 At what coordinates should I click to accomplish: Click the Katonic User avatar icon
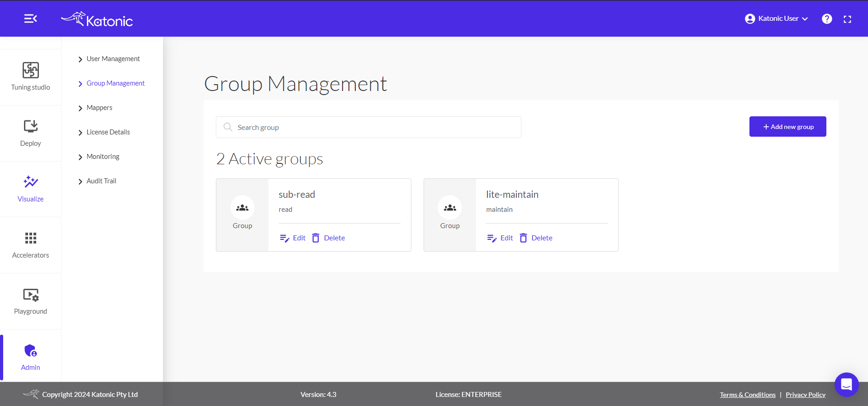tap(750, 19)
